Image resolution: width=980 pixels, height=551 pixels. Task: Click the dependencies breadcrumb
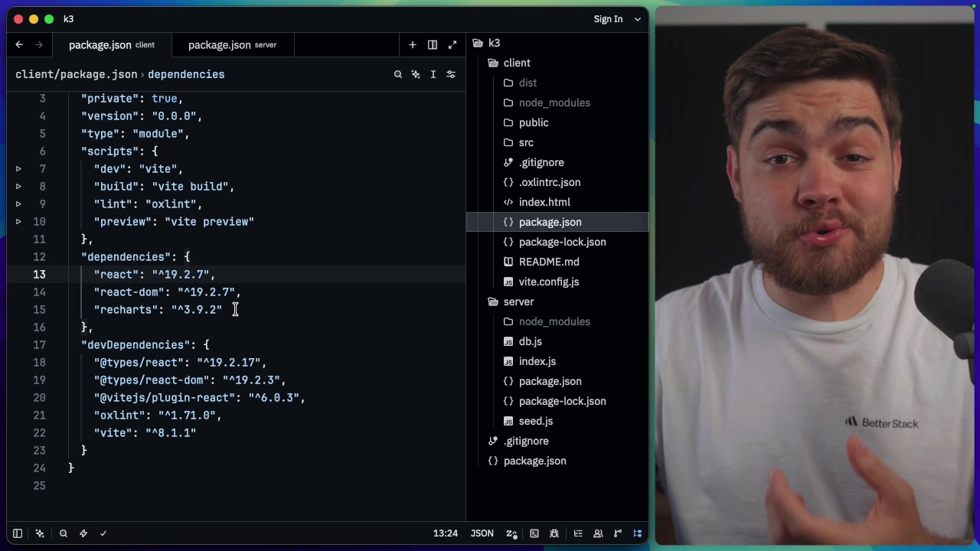(186, 74)
